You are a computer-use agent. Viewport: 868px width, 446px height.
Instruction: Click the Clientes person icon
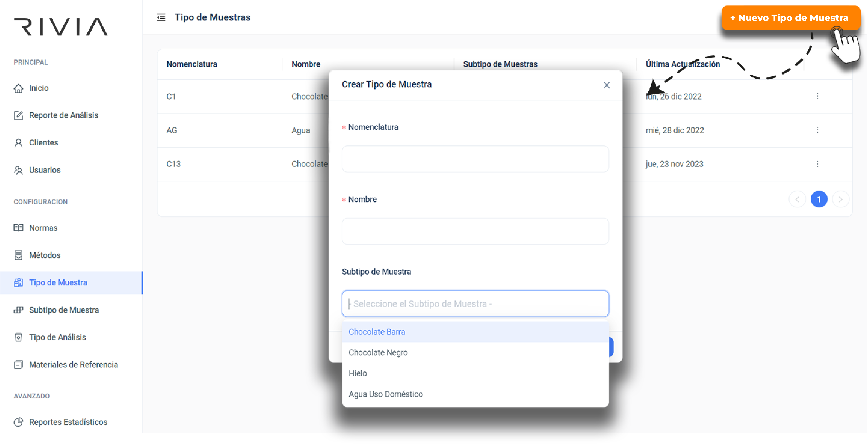point(18,142)
